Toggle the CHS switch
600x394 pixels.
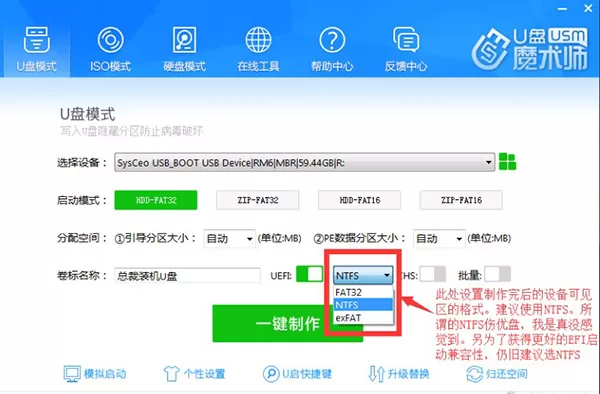433,274
